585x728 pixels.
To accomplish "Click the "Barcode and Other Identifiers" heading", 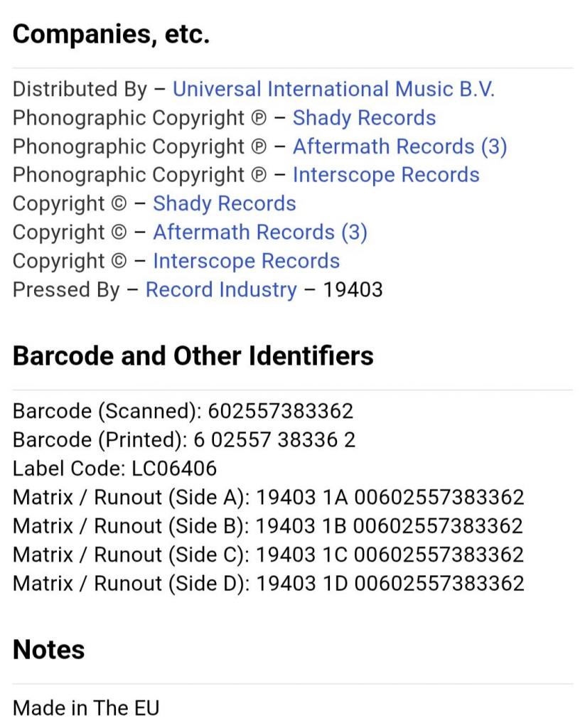I will tap(193, 355).
